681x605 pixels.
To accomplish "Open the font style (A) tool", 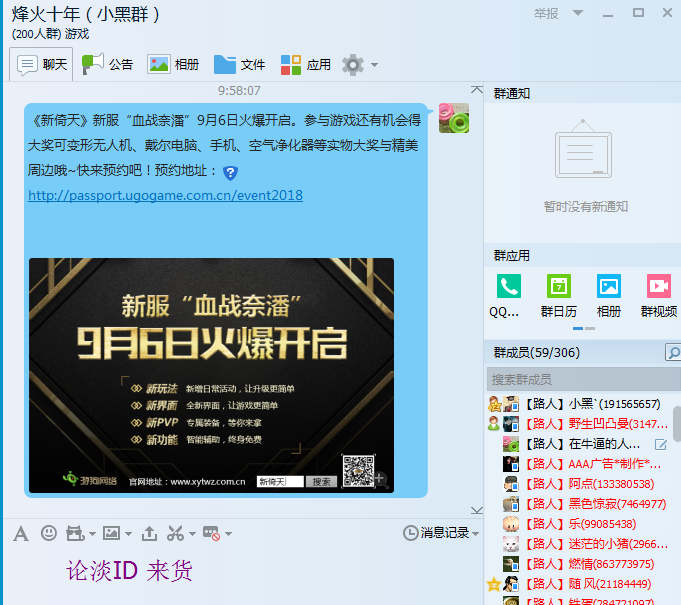I will pyautogui.click(x=21, y=533).
